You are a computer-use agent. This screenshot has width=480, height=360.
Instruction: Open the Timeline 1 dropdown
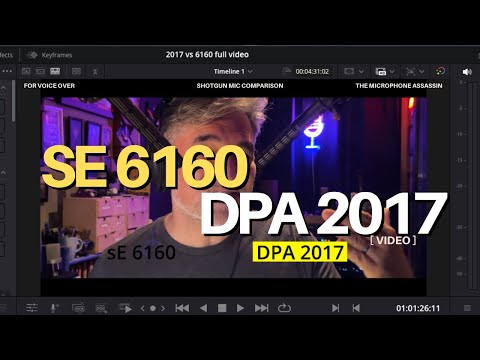click(x=233, y=71)
